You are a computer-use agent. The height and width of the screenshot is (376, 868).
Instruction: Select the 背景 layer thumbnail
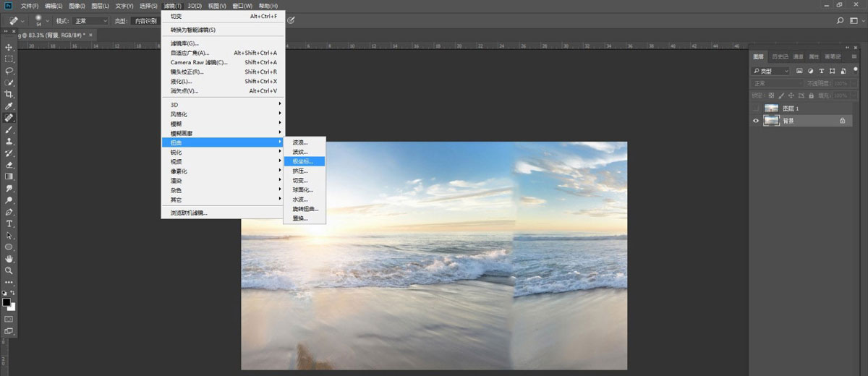click(x=772, y=121)
